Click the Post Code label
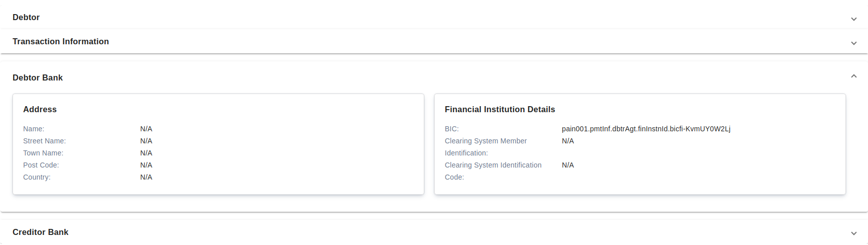The height and width of the screenshot is (245, 868). click(x=41, y=165)
